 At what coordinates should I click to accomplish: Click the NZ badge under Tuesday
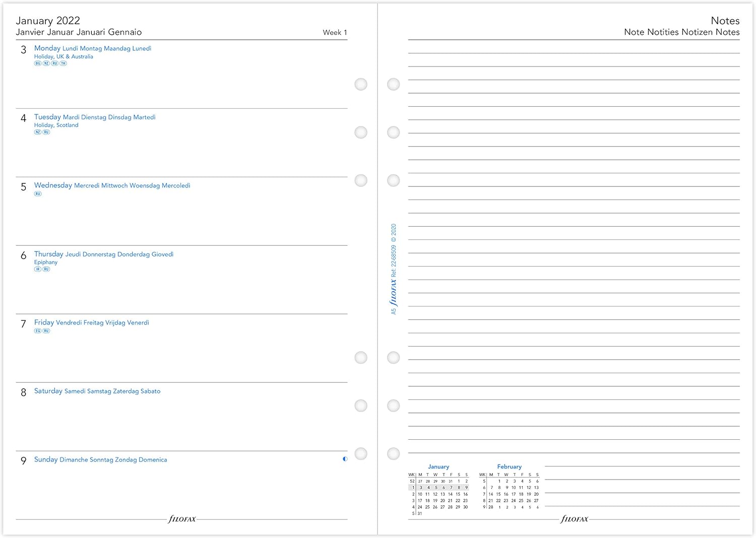pos(38,132)
